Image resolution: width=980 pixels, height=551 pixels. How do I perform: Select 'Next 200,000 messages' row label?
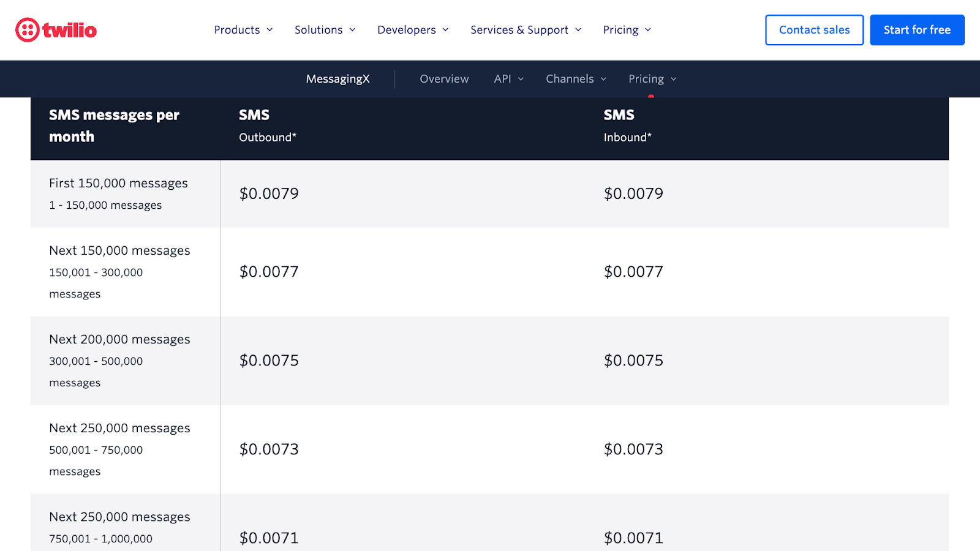[x=119, y=339]
